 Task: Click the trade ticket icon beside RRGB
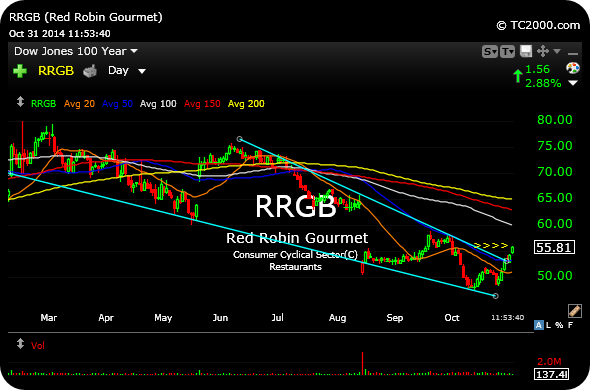click(x=90, y=71)
